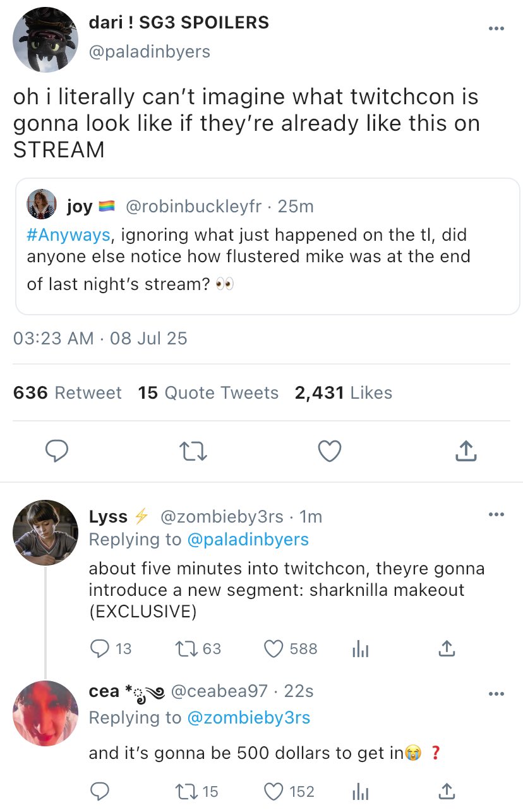Open more options on dari's tweet

click(496, 28)
